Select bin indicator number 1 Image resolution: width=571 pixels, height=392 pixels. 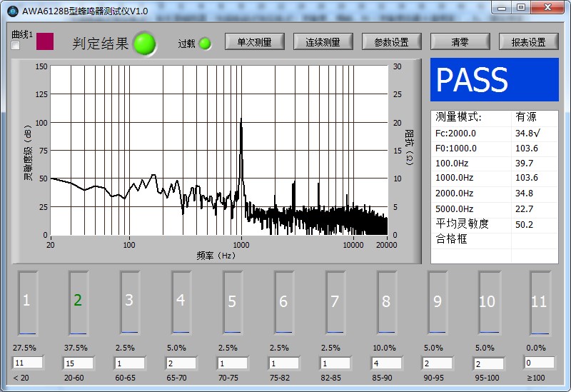27,301
